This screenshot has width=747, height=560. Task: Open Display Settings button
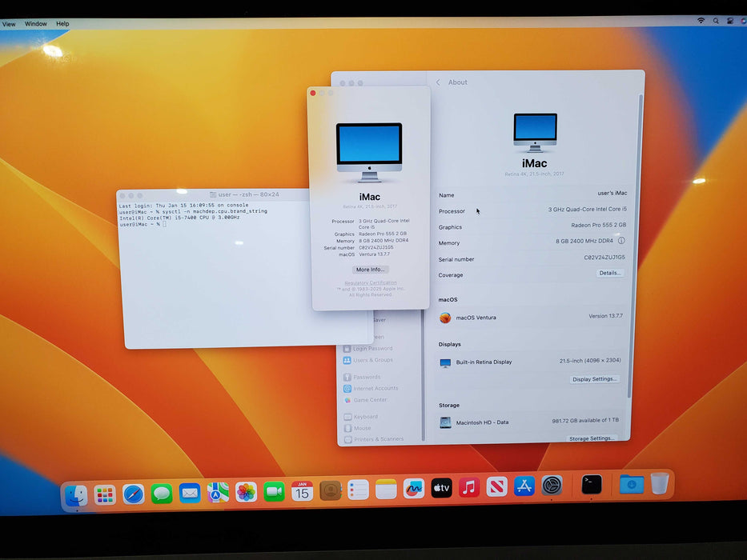pos(594,379)
